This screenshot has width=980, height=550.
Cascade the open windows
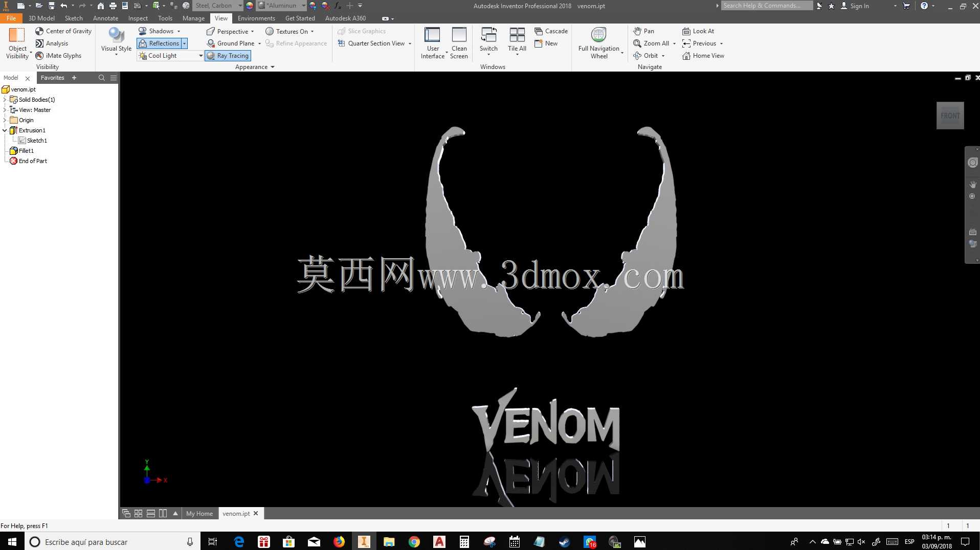pyautogui.click(x=551, y=31)
